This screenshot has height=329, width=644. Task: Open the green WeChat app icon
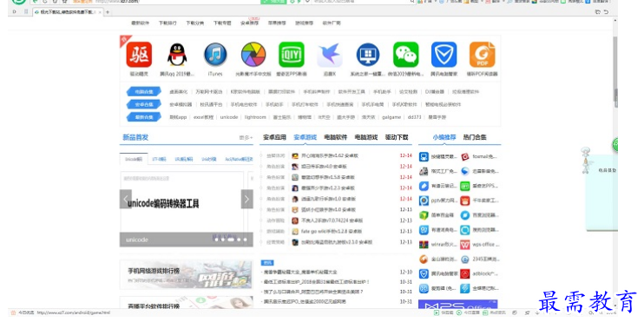406,55
